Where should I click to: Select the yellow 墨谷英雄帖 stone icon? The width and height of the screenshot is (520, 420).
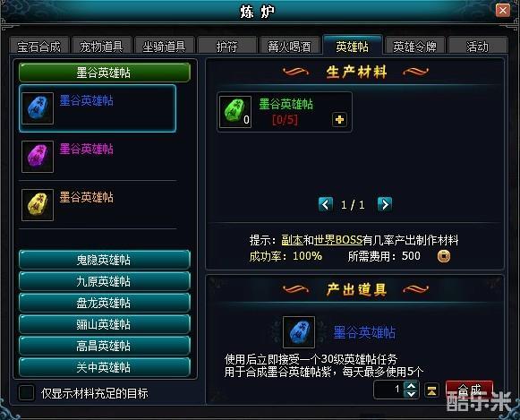pyautogui.click(x=38, y=205)
